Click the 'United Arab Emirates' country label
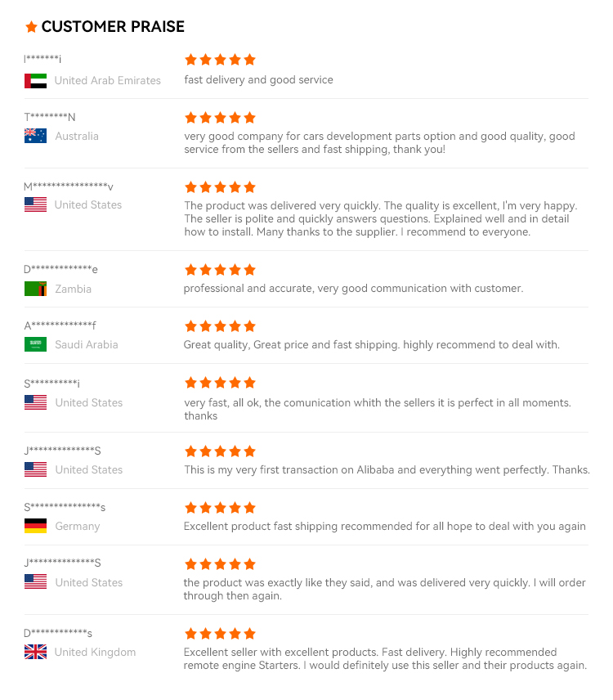Image resolution: width=613 pixels, height=700 pixels. [x=108, y=81]
